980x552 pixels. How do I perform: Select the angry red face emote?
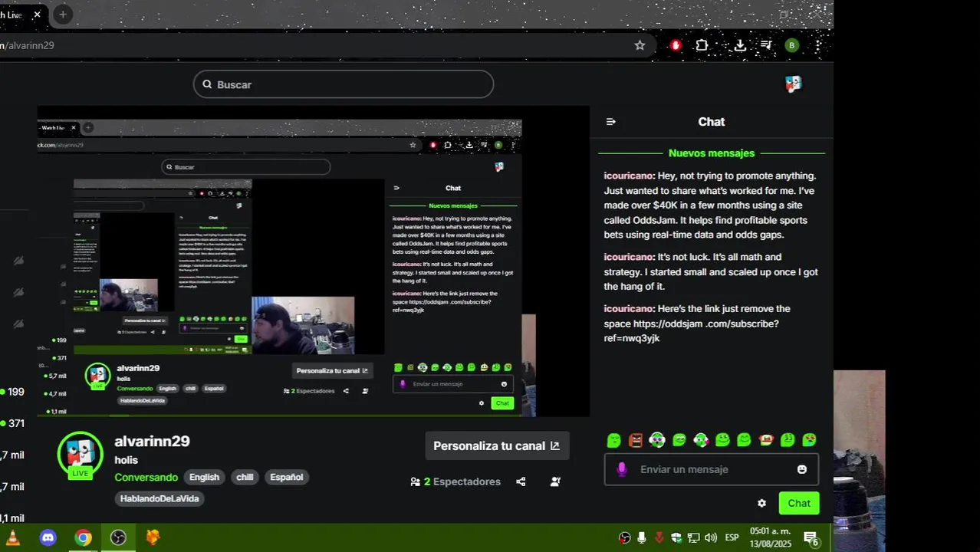pos(636,440)
